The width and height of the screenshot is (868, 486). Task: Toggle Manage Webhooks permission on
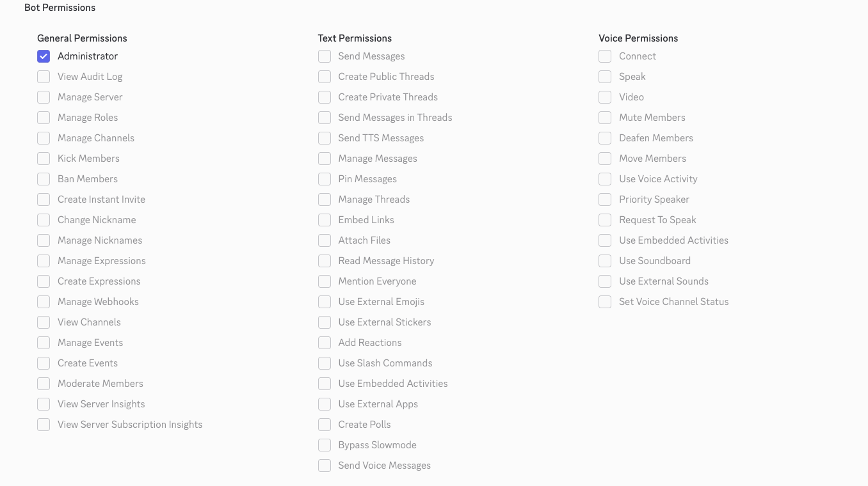click(44, 302)
